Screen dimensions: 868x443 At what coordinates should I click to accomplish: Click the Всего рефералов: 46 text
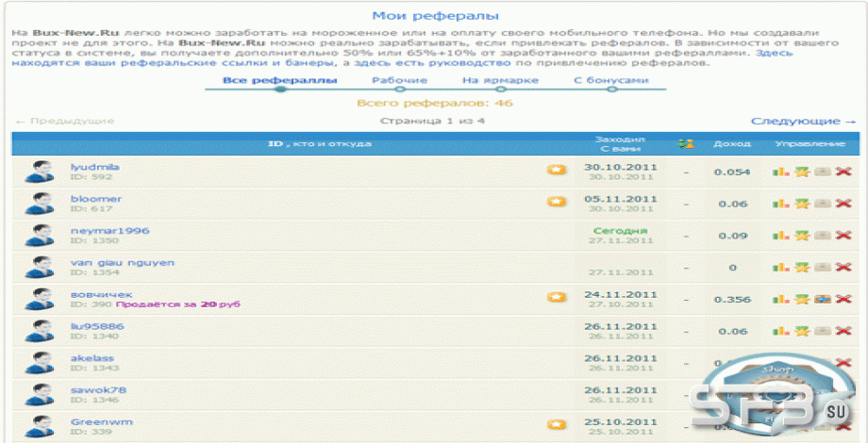[x=435, y=103]
